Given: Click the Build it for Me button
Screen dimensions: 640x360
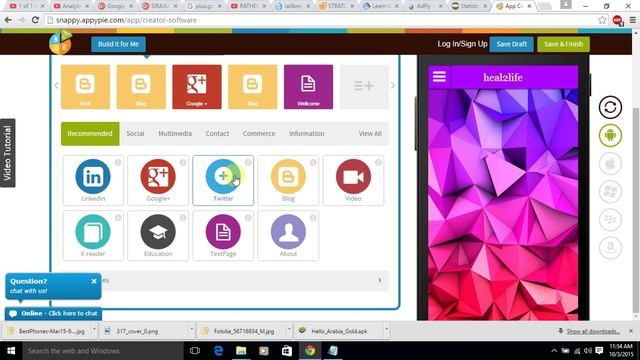Looking at the screenshot, I should [118, 44].
